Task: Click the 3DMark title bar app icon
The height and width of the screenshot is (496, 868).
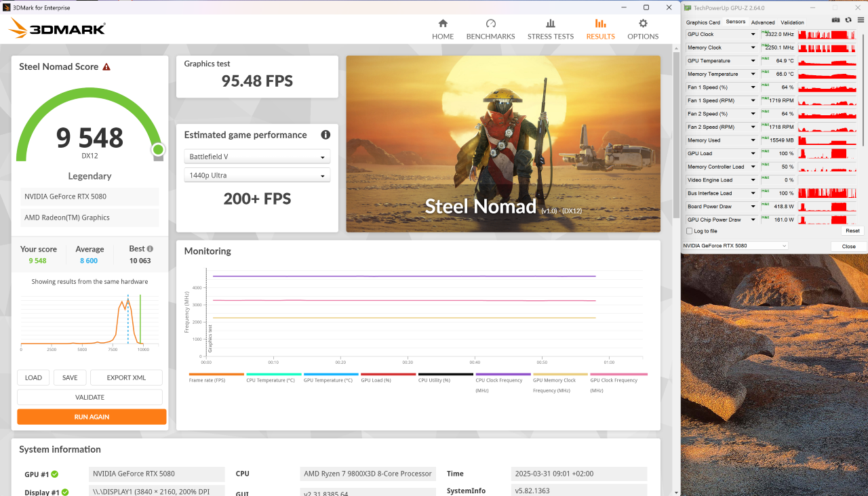Action: click(x=7, y=7)
